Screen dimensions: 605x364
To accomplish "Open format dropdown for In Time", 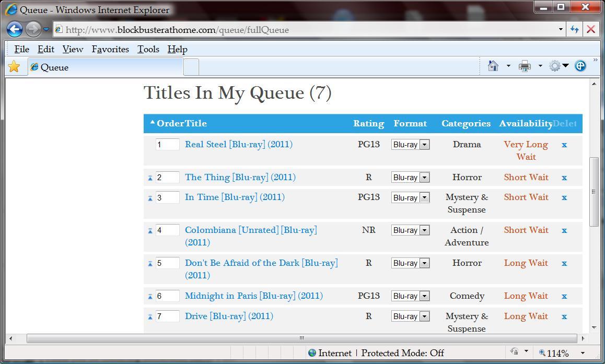I will 411,197.
